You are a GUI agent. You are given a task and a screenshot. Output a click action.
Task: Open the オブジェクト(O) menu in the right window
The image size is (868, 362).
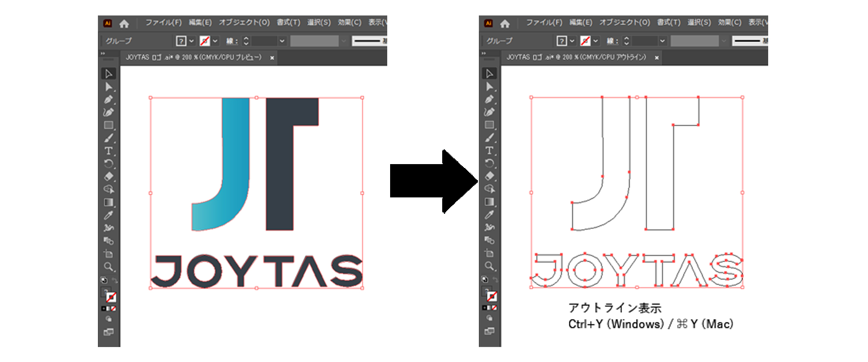(x=624, y=23)
